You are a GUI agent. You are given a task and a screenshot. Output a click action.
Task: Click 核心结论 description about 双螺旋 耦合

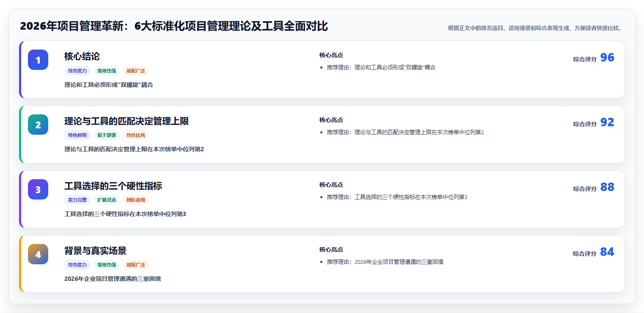click(109, 85)
